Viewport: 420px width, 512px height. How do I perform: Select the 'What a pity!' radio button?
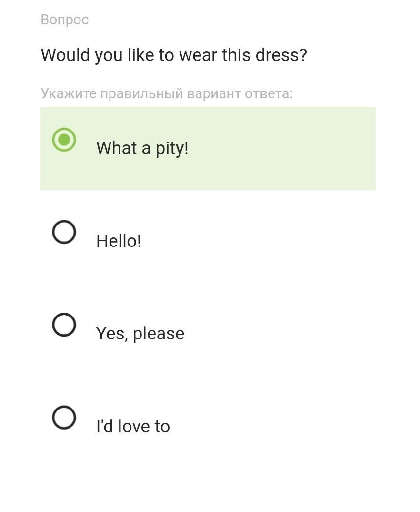(x=64, y=140)
